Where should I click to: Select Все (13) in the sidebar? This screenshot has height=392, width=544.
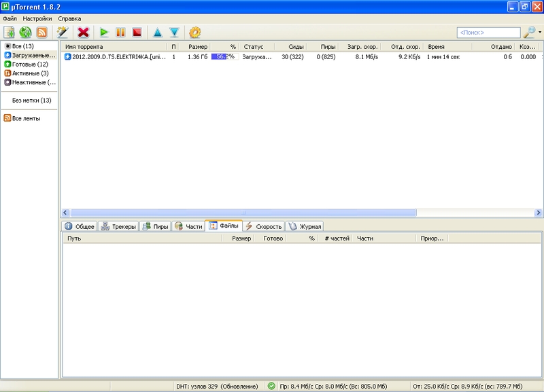click(23, 46)
